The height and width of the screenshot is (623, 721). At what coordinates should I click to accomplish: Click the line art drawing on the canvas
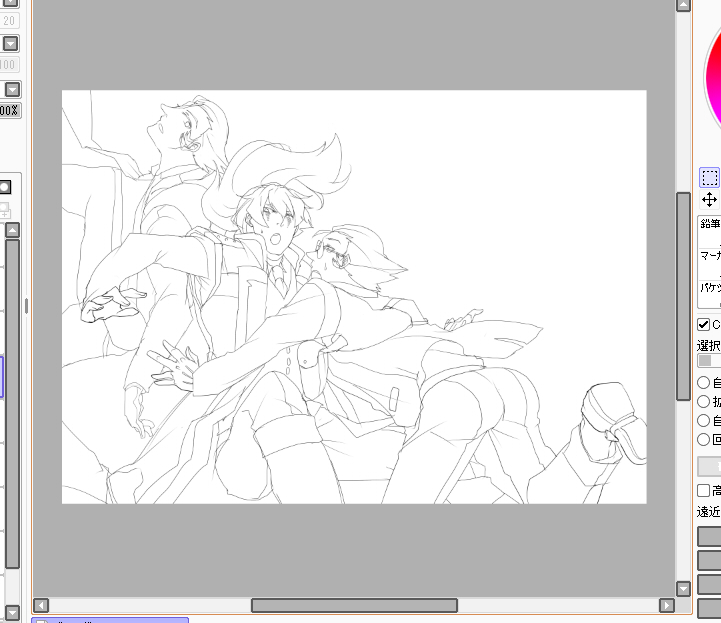[354, 297]
